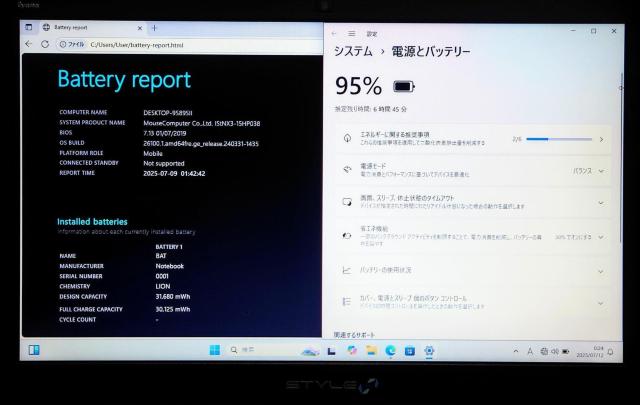Image resolution: width=640 pixels, height=405 pixels.
Task: Open the Settings hamburger navigation menu
Action: click(x=351, y=33)
